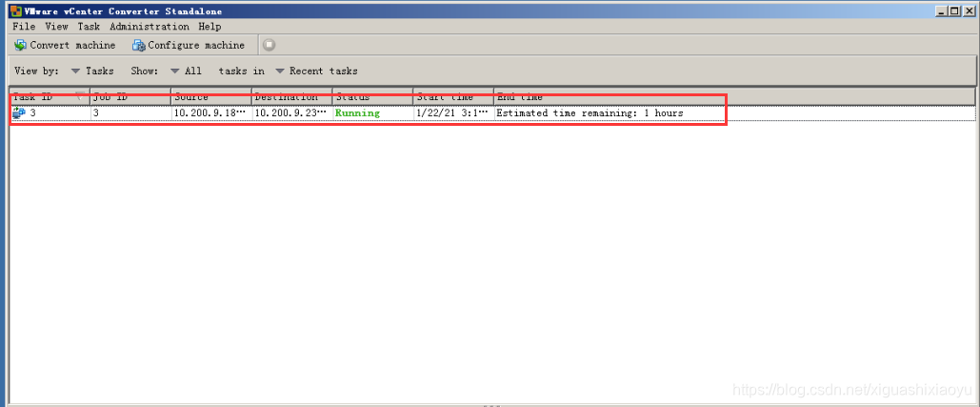
Task: Open the Help menu
Action: click(210, 27)
